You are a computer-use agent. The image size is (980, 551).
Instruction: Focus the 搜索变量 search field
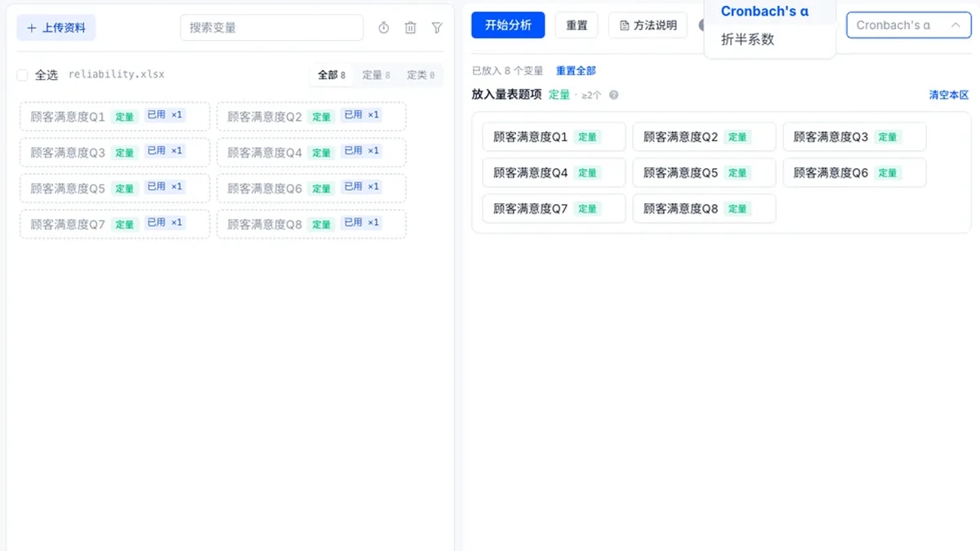click(x=272, y=28)
